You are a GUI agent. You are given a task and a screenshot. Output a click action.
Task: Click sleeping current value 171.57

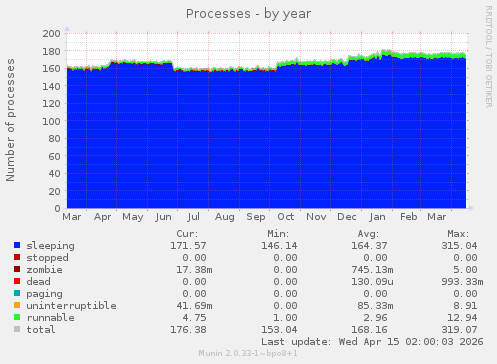[188, 246]
